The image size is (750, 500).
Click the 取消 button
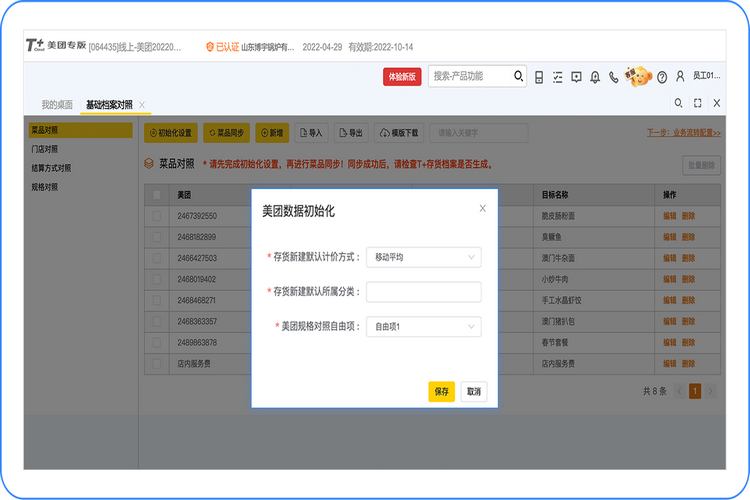[474, 391]
